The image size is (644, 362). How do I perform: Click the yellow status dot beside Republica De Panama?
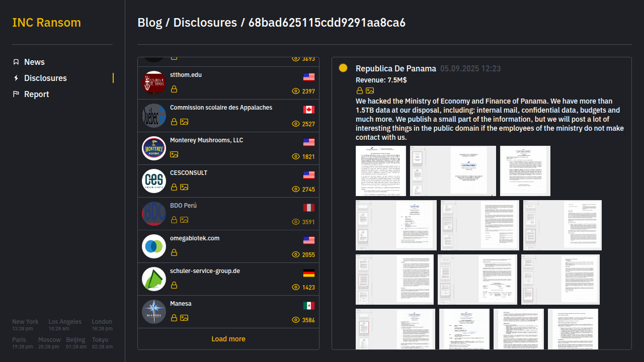point(343,68)
